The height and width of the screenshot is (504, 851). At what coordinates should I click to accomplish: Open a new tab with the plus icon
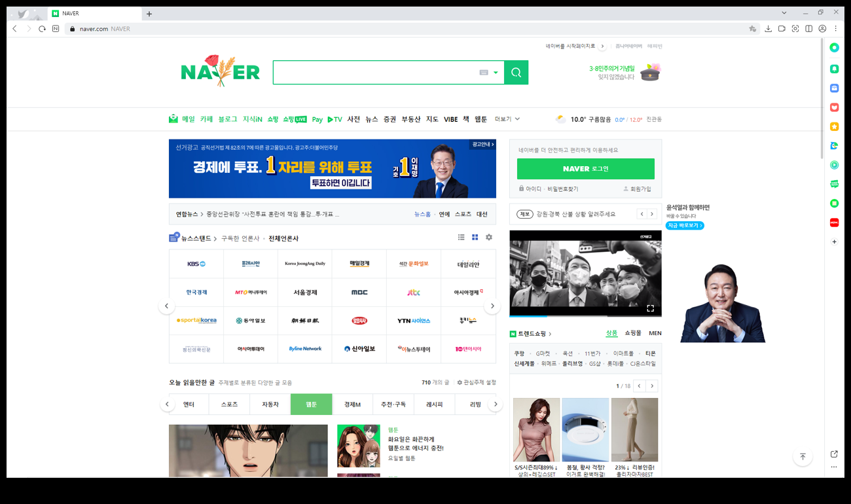149,14
